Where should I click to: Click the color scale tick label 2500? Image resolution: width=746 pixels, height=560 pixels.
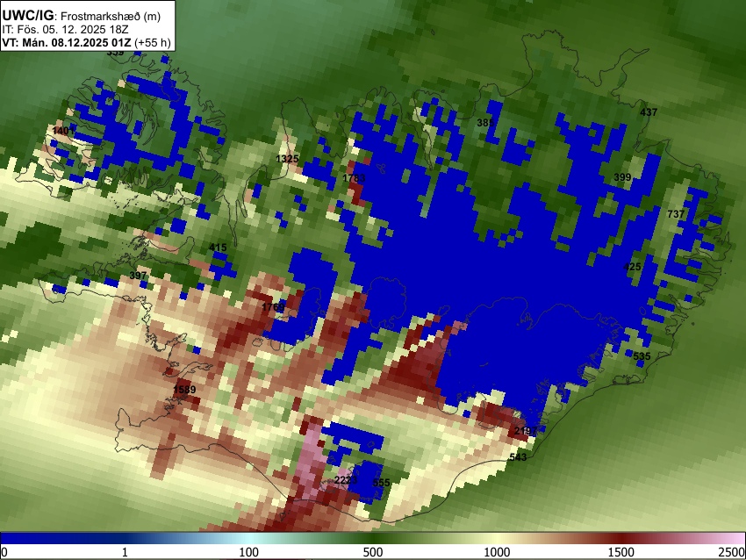click(732, 552)
